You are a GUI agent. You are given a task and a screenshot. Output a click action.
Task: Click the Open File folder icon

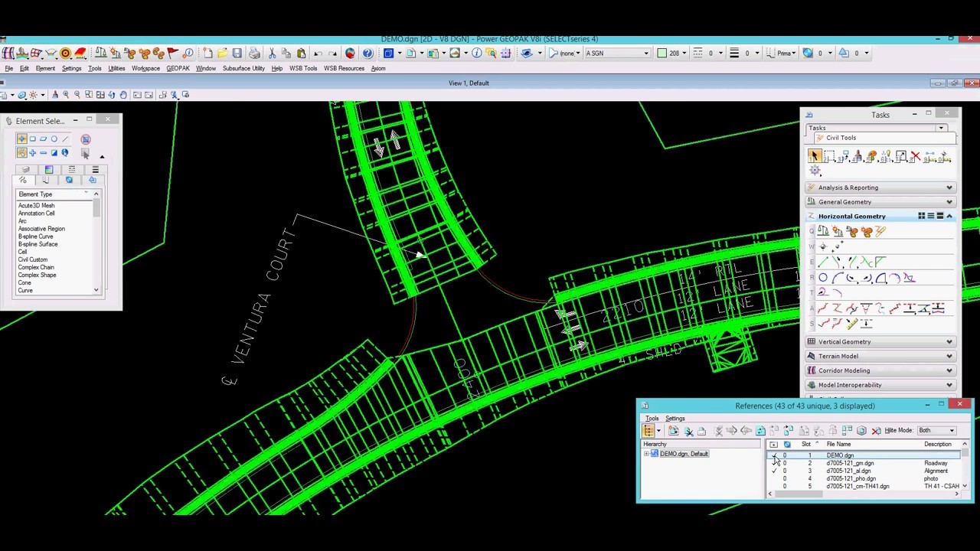(x=222, y=53)
